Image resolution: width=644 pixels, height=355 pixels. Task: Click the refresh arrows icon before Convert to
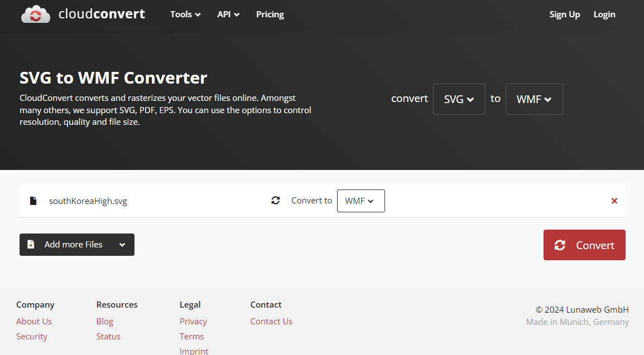pyautogui.click(x=276, y=201)
